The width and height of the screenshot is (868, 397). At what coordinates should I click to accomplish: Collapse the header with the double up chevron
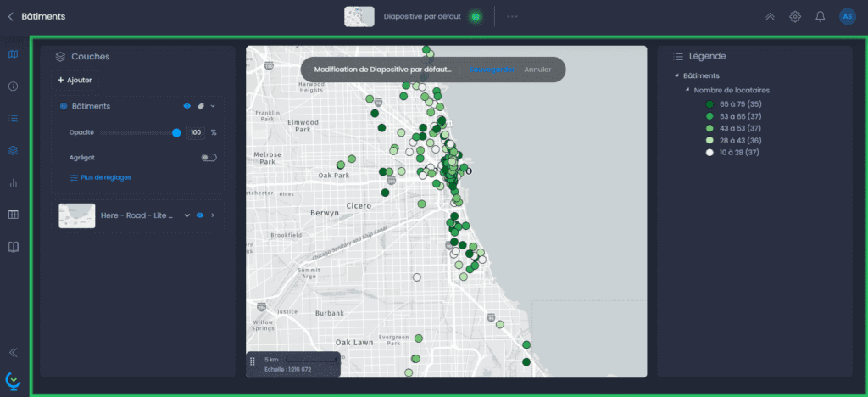click(770, 17)
